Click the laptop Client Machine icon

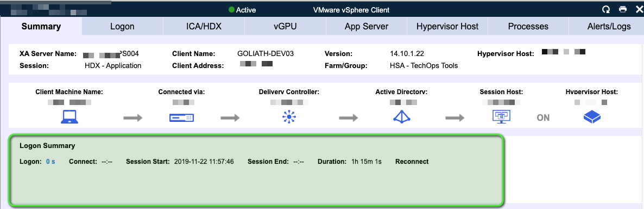point(69,118)
